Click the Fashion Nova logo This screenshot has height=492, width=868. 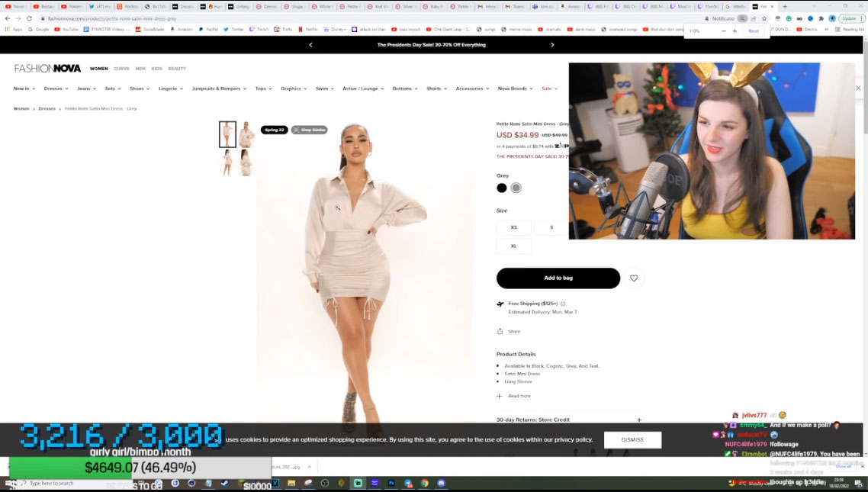point(47,69)
